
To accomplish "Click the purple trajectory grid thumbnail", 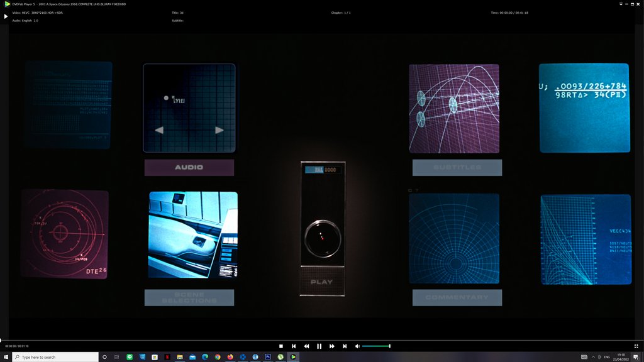I will pyautogui.click(x=454, y=108).
